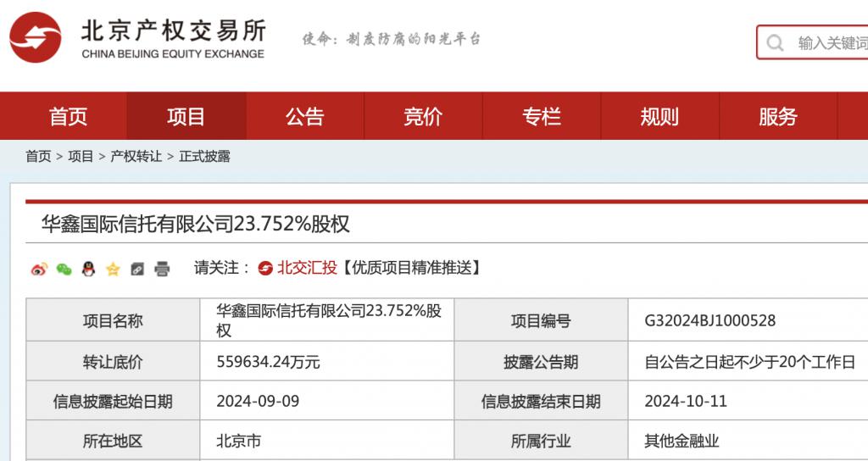Click the 信息披露结束日期 label
The width and height of the screenshot is (868, 461).
click(x=541, y=401)
